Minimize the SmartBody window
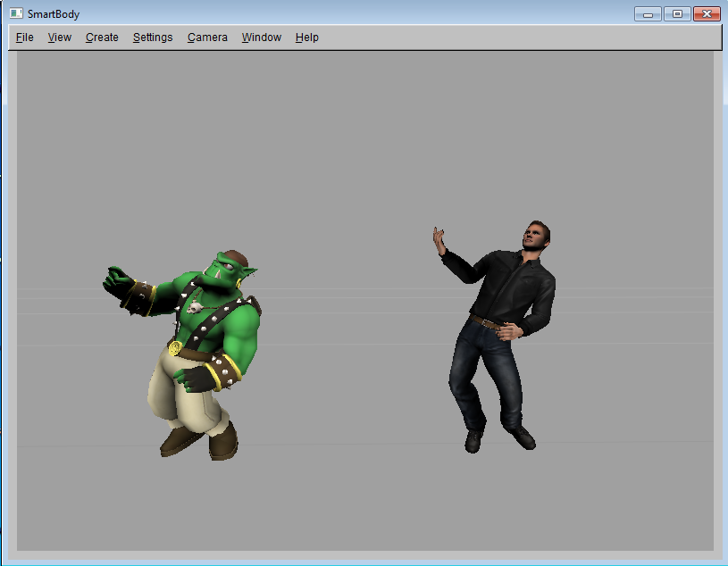This screenshot has width=728, height=566. click(649, 14)
